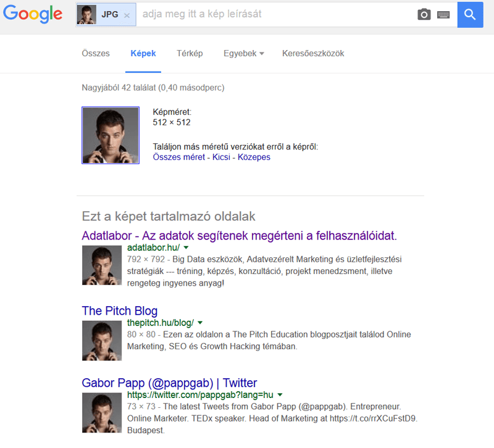Switch to the Összes tab

pyautogui.click(x=96, y=53)
